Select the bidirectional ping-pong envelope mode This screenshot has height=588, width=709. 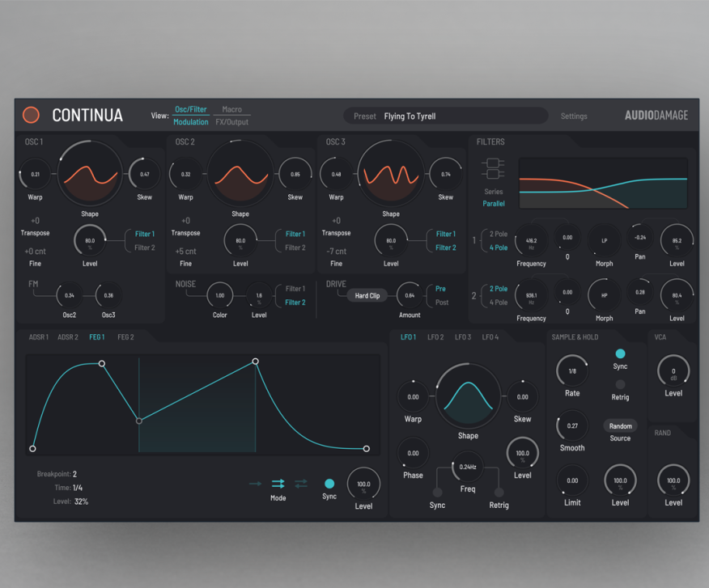tap(301, 483)
